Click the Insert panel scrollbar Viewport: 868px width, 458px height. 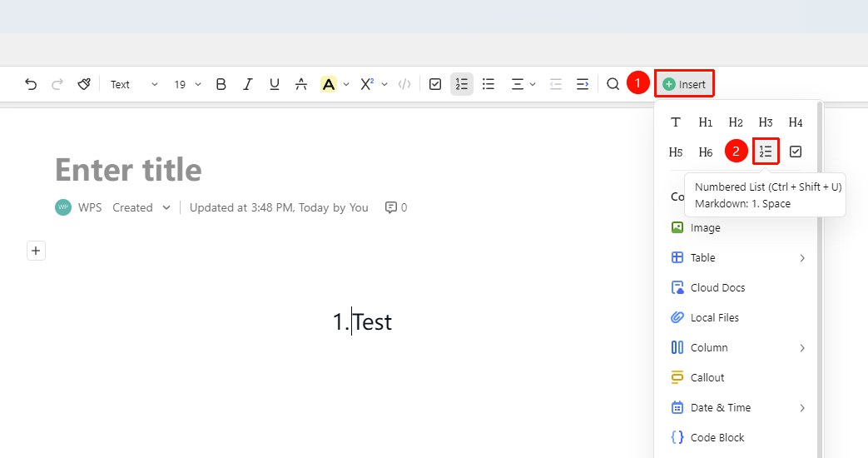tap(820, 280)
